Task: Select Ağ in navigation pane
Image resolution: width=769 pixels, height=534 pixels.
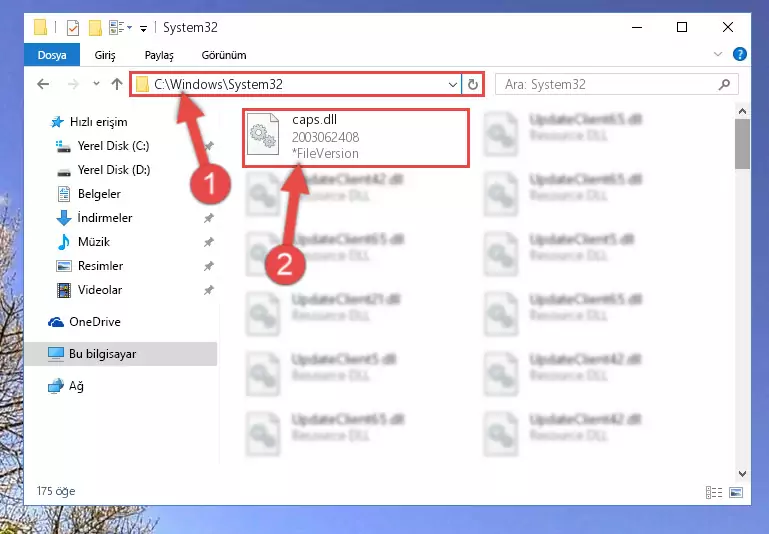Action: point(76,386)
